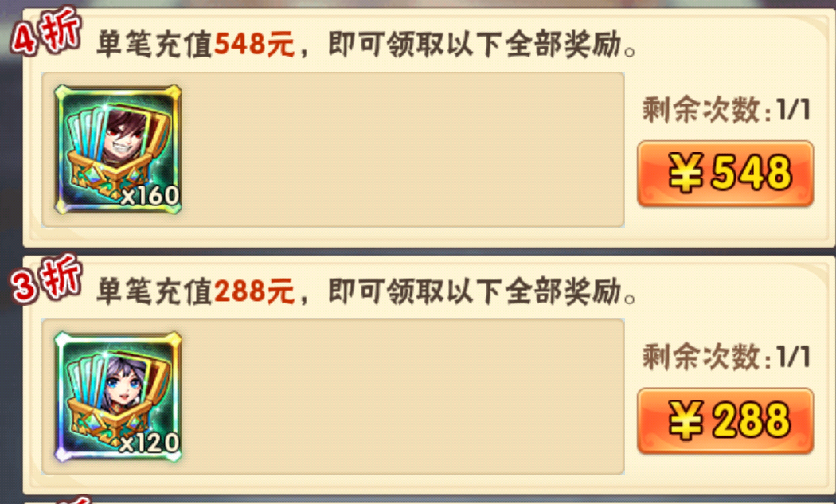
Task: Click the red 288元 amount text
Action: (254, 291)
